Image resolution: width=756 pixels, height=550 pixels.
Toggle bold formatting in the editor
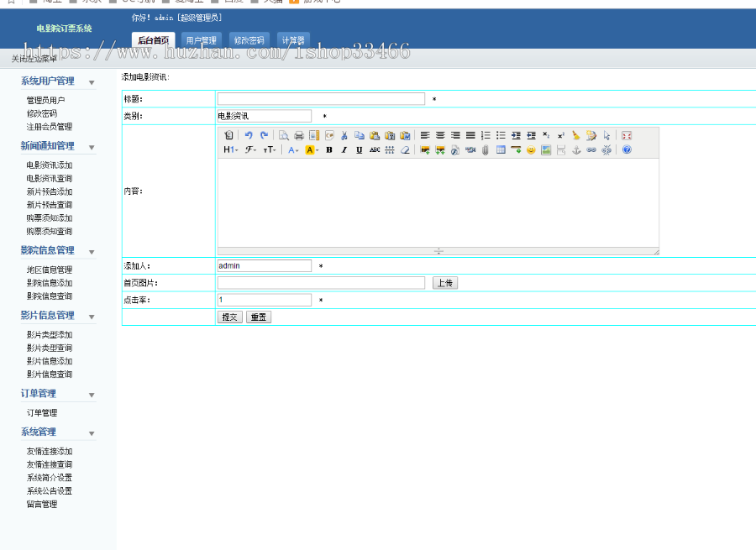[x=329, y=150]
